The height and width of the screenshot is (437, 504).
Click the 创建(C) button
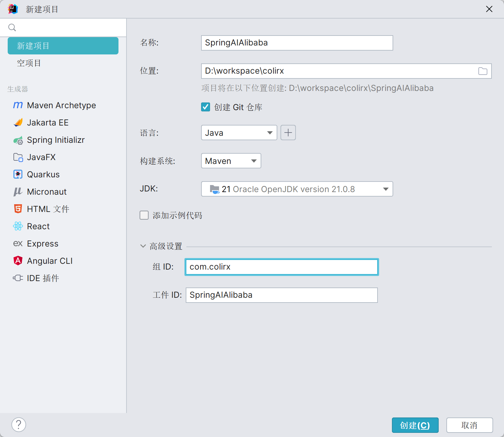[x=415, y=425]
